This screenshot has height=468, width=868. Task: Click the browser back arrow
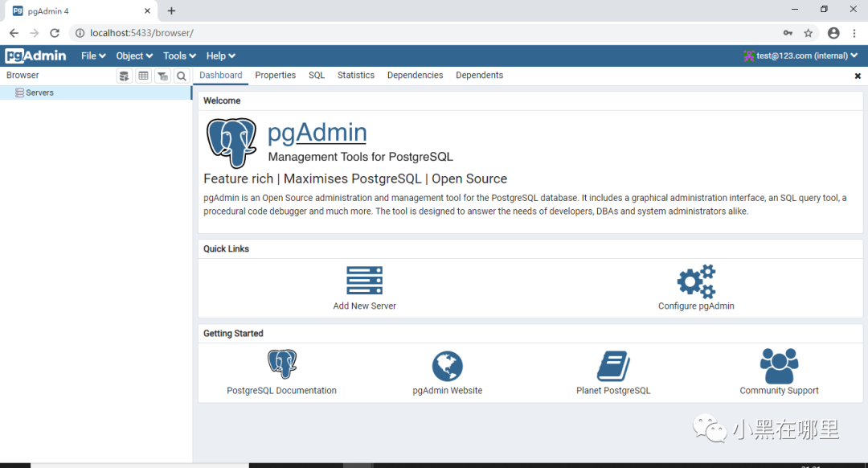click(x=14, y=33)
